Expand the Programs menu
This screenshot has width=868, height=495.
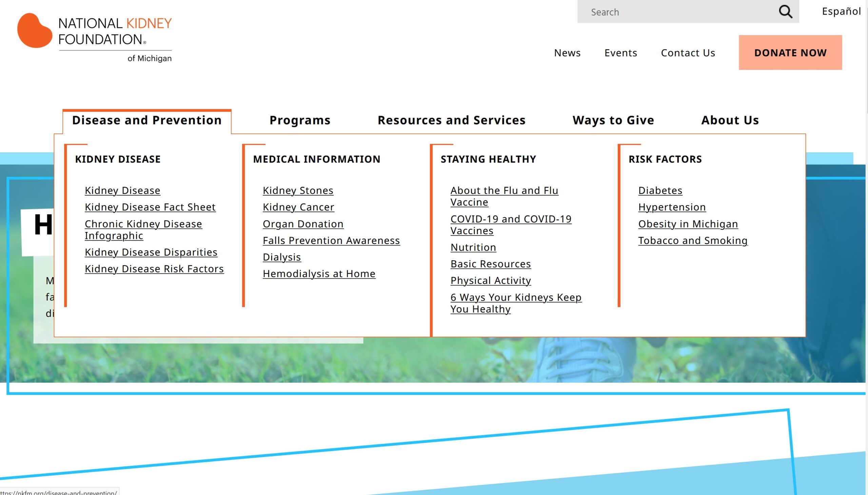[300, 120]
